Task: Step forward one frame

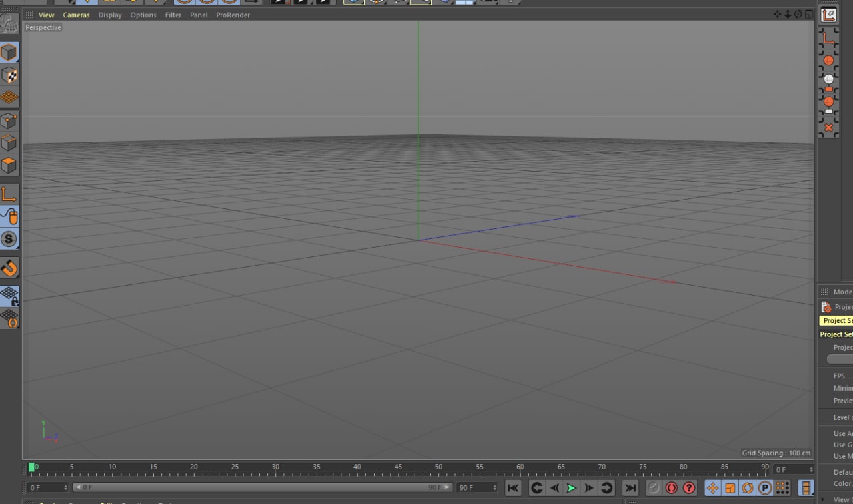Action: pos(589,488)
